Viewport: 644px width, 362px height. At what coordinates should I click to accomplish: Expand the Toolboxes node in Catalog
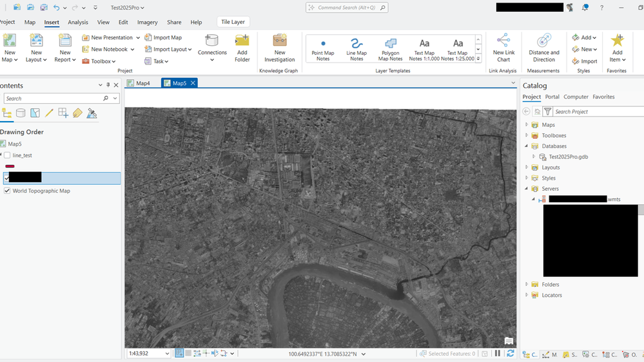click(x=527, y=135)
